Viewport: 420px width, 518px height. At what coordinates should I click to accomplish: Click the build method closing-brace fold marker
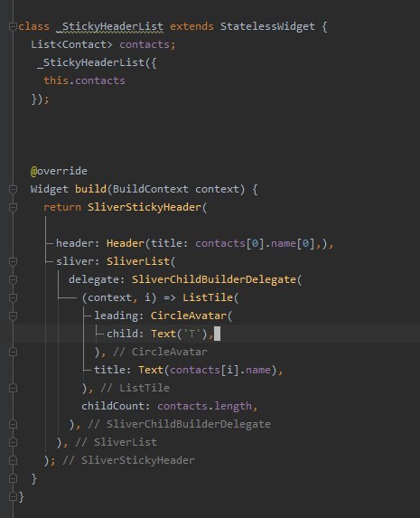pos(13,478)
